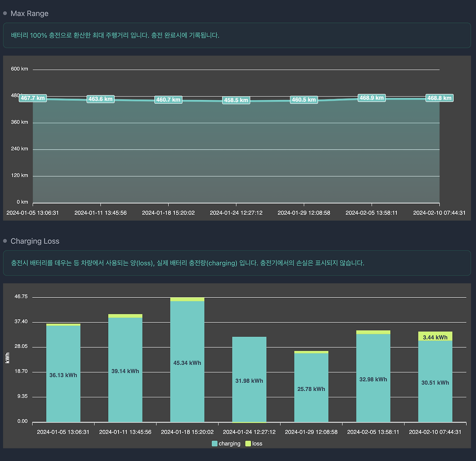This screenshot has height=461, width=476.
Task: Click 2024-01-29 12:08:58 on Charging Loss axis
Action: 311,432
